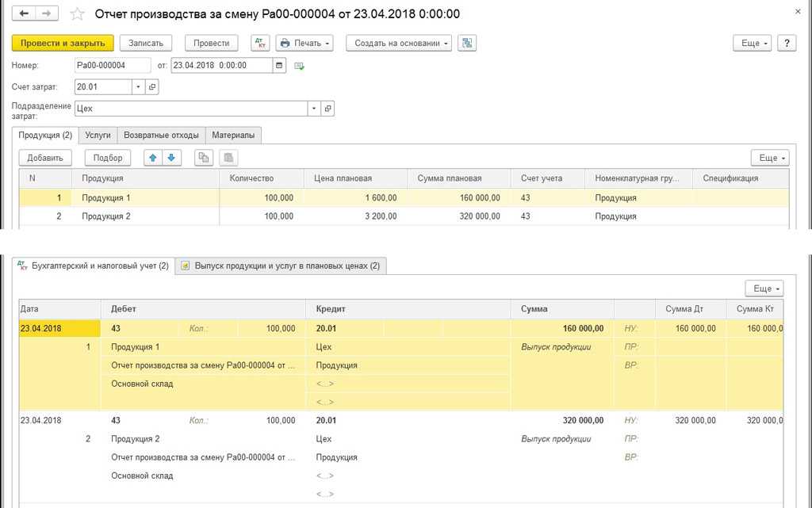812x508 pixels.
Task: Click Продукция 2 in the postings table
Action: click(x=135, y=439)
